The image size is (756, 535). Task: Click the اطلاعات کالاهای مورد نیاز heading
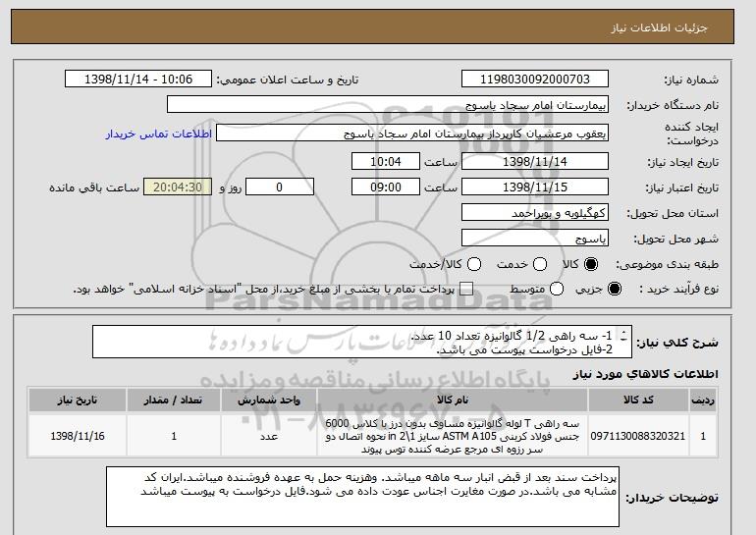tap(645, 374)
